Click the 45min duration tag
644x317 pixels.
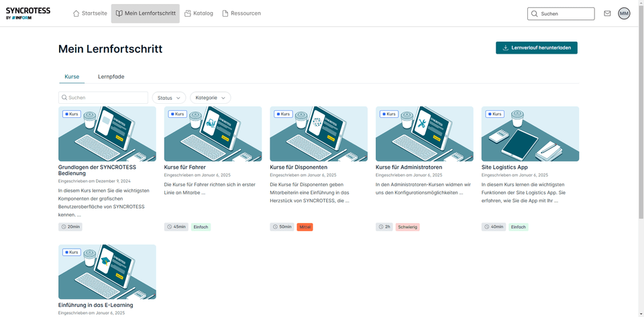[176, 227]
